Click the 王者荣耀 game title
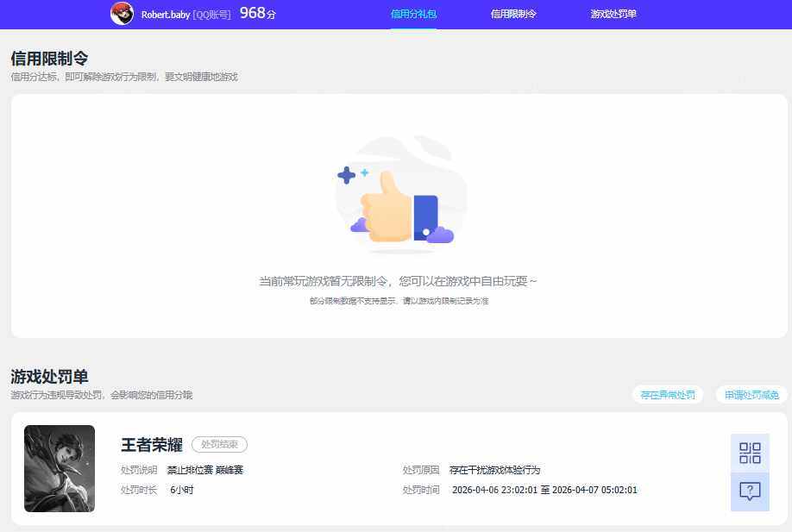The image size is (792, 532). coord(152,445)
